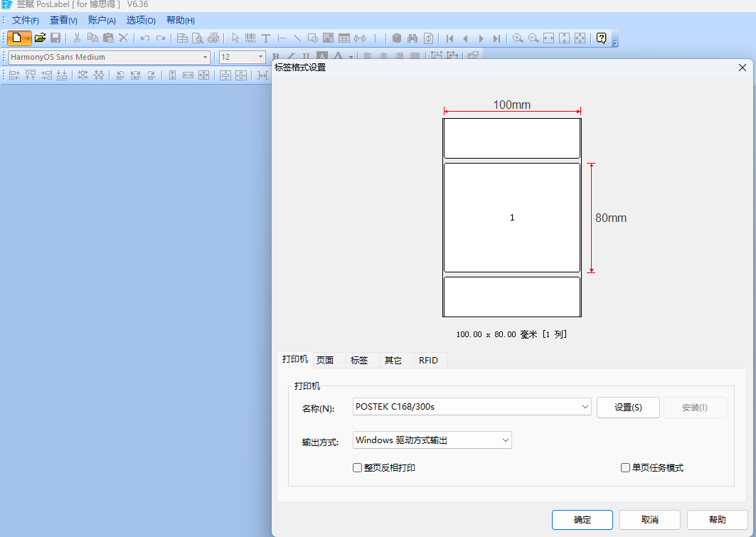Click the 帮助 dialog button

(718, 520)
